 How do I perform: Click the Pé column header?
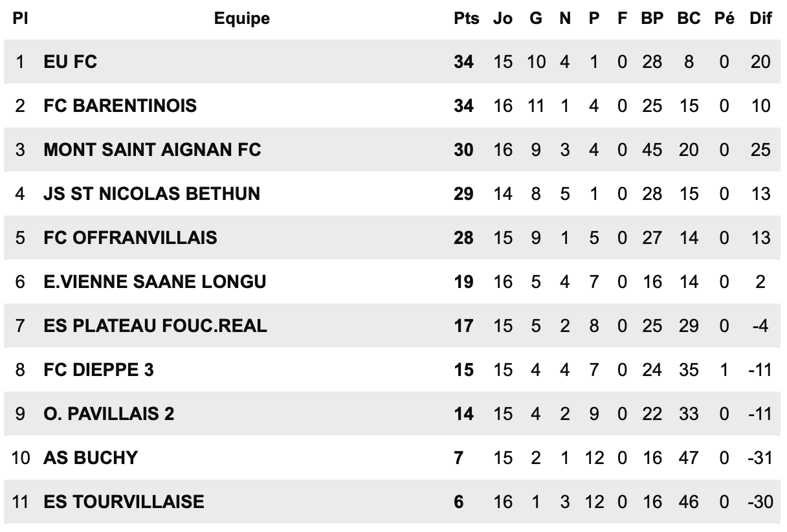point(724,19)
